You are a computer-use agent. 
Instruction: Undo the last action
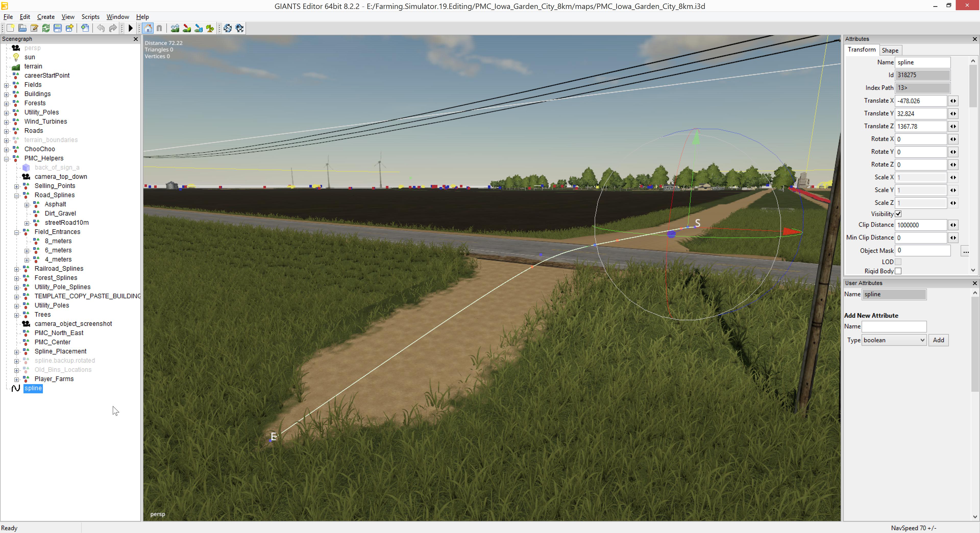101,28
